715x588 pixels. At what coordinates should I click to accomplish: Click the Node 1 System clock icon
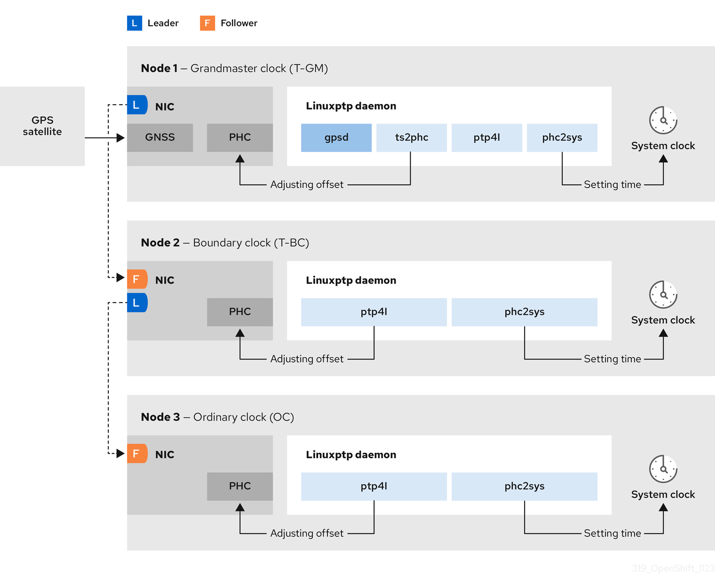point(663,120)
